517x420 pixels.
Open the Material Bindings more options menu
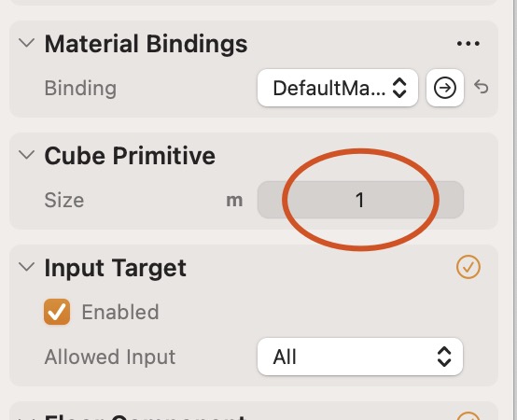click(x=468, y=44)
